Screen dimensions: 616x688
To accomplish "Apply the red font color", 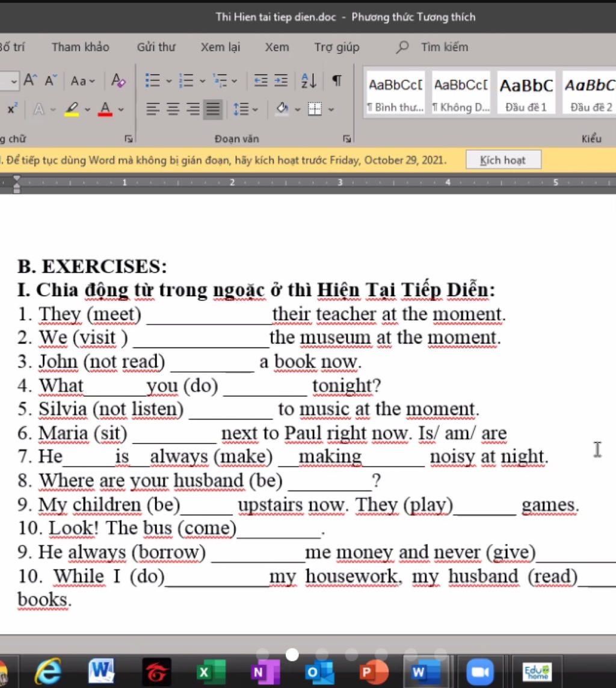I will pyautogui.click(x=105, y=109).
